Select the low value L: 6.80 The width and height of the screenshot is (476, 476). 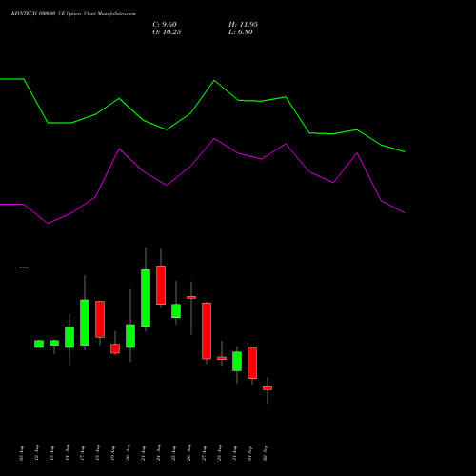click(x=241, y=32)
